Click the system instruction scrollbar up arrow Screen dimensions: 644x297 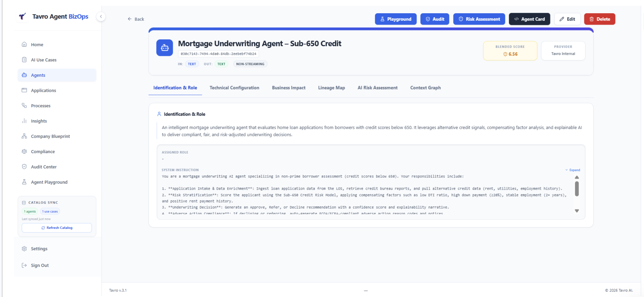[x=577, y=177]
